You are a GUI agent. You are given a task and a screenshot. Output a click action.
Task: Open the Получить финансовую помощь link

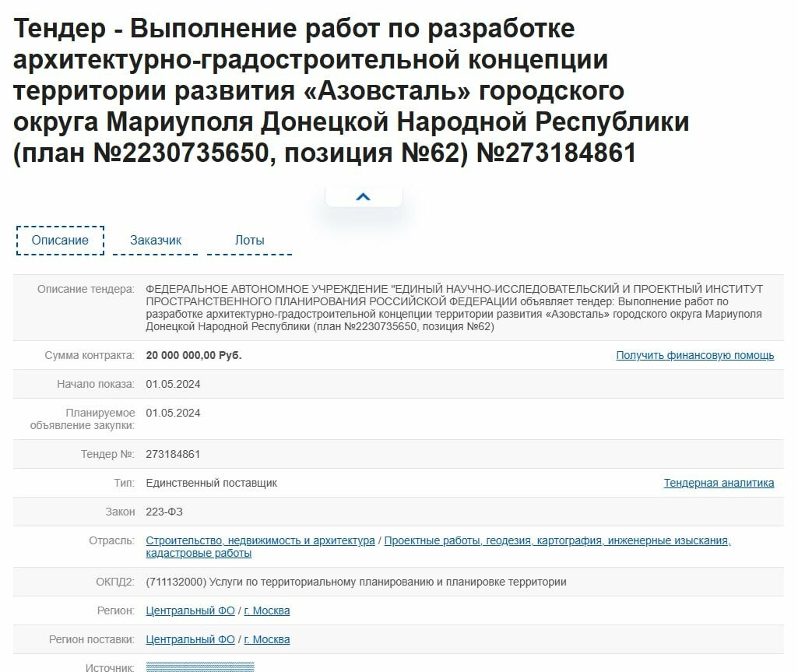tap(694, 355)
